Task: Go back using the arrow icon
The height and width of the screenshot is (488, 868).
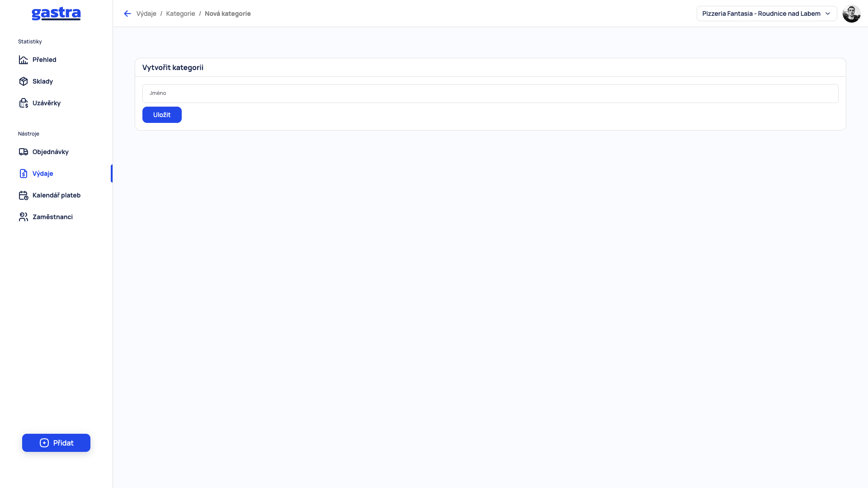Action: (127, 14)
